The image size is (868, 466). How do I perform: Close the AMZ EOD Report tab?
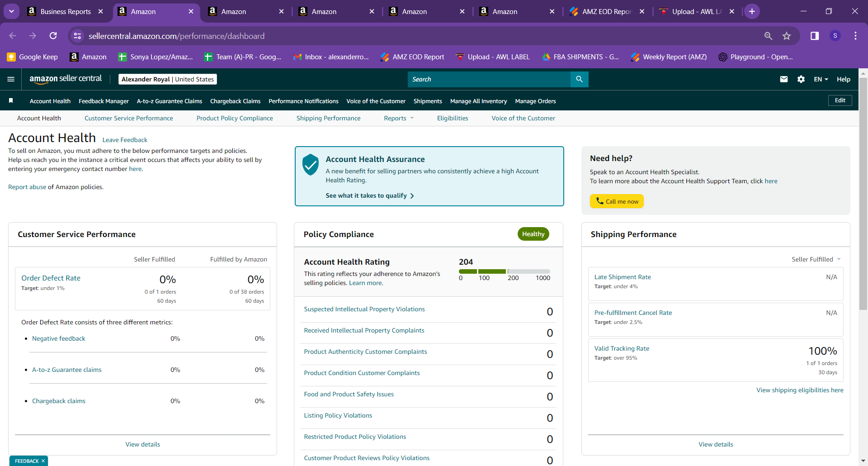[x=642, y=11]
